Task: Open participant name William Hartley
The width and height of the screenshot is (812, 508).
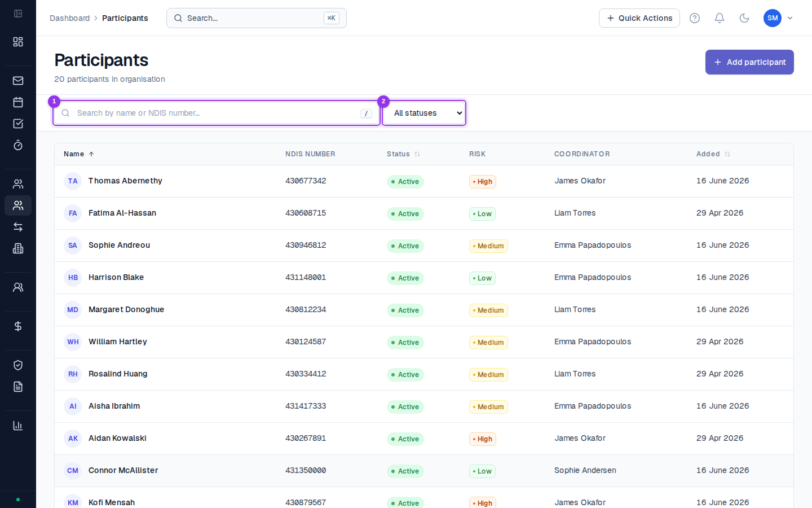Action: 118,341
